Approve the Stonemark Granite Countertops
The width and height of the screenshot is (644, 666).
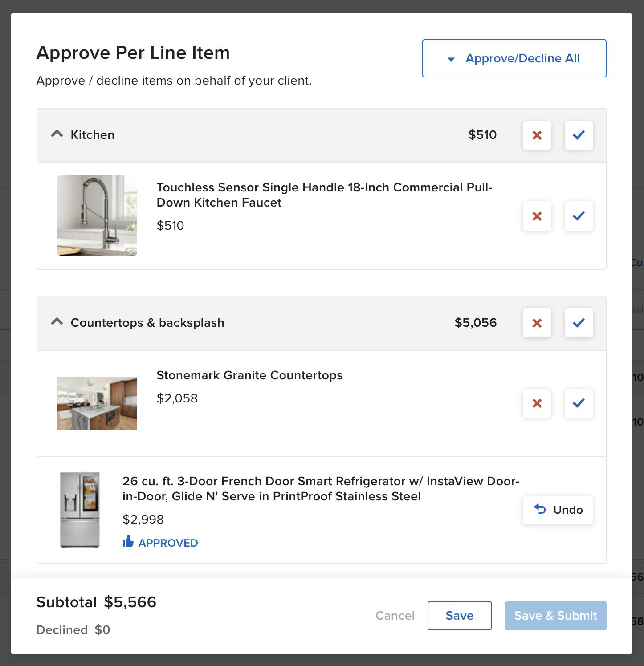coord(579,403)
